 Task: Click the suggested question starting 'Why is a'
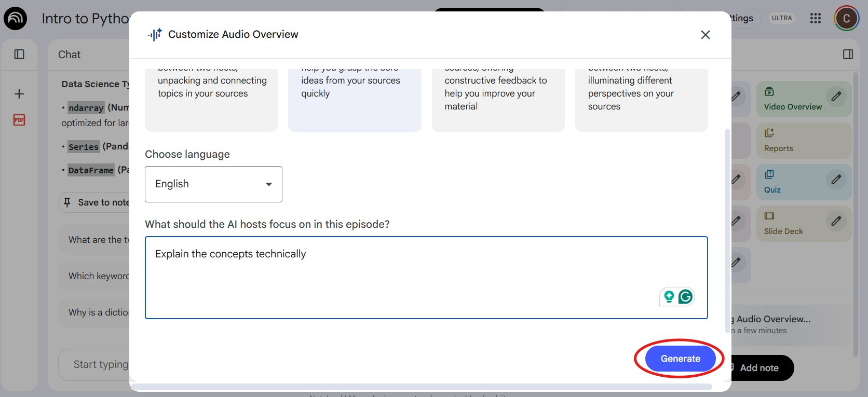94,312
